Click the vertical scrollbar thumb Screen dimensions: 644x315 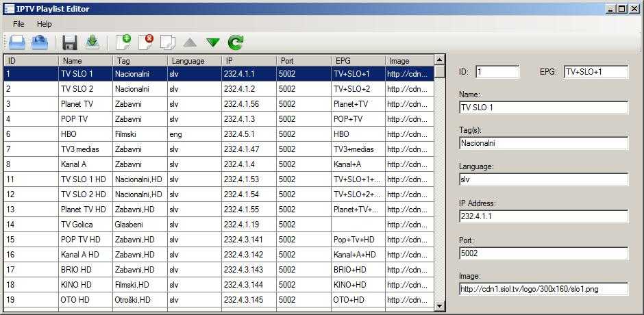pyautogui.click(x=439, y=71)
